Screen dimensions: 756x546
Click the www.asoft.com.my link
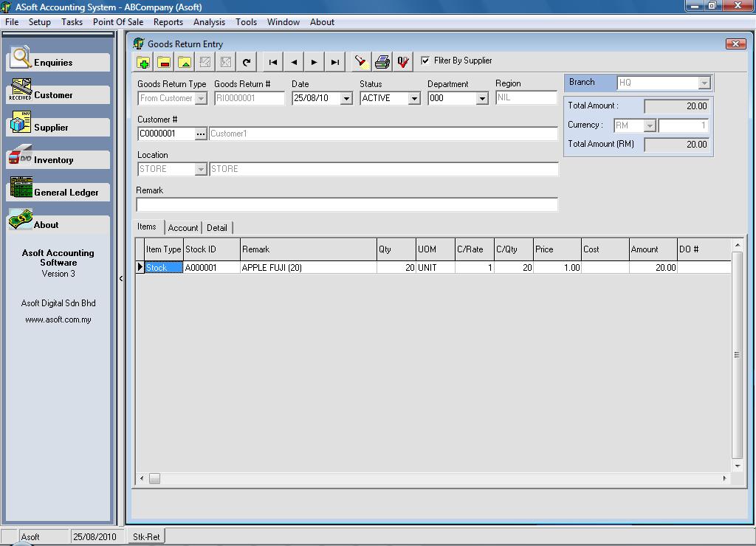58,319
